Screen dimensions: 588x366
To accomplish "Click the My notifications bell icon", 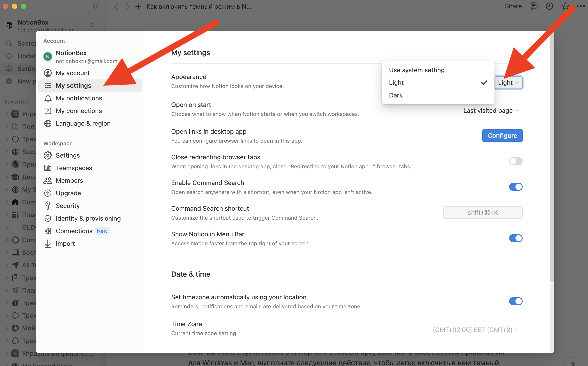I will (x=48, y=98).
